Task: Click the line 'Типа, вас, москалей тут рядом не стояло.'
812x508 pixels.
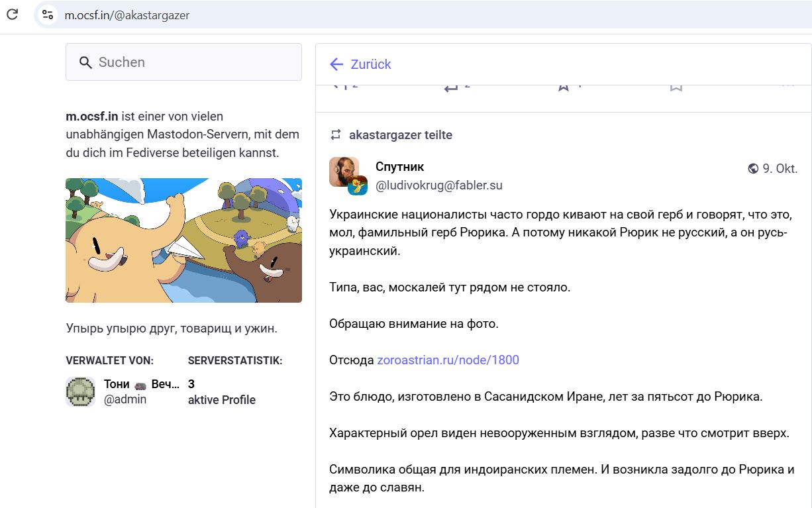Action: pos(450,287)
